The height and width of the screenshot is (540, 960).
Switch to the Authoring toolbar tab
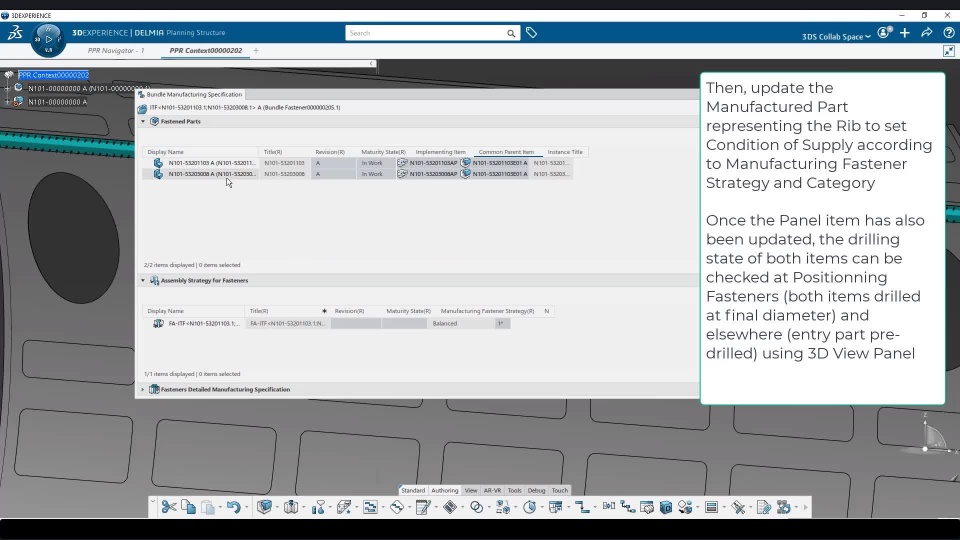pos(444,490)
